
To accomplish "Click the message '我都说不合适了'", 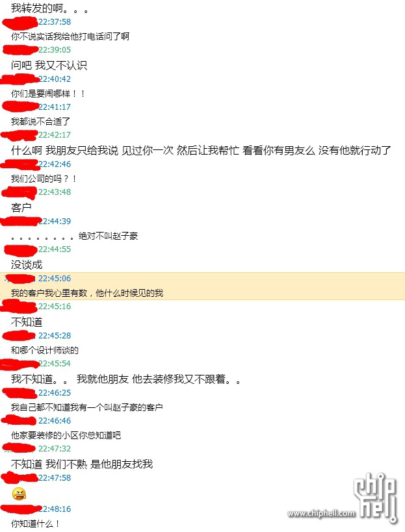I will (x=40, y=121).
